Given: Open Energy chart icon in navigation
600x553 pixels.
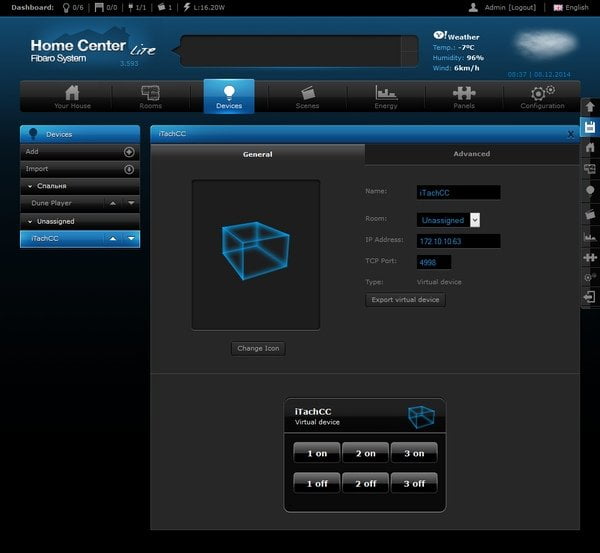Looking at the screenshot, I should coord(386,93).
